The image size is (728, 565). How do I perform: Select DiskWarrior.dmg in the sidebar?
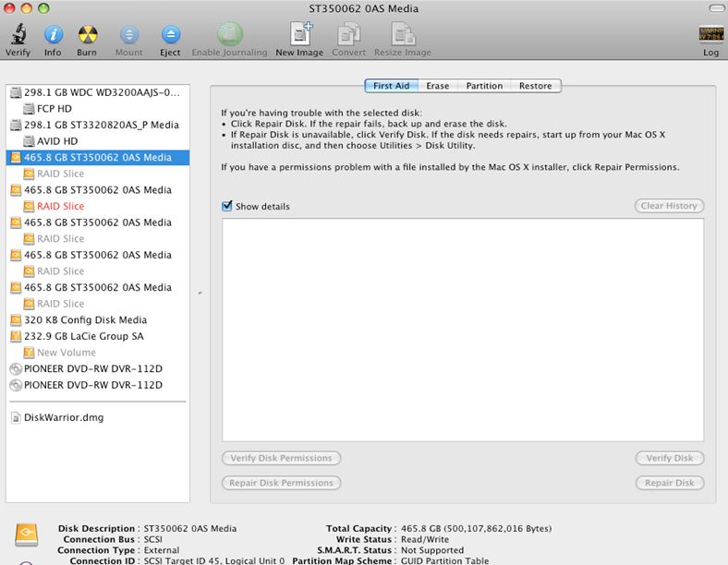point(98,417)
